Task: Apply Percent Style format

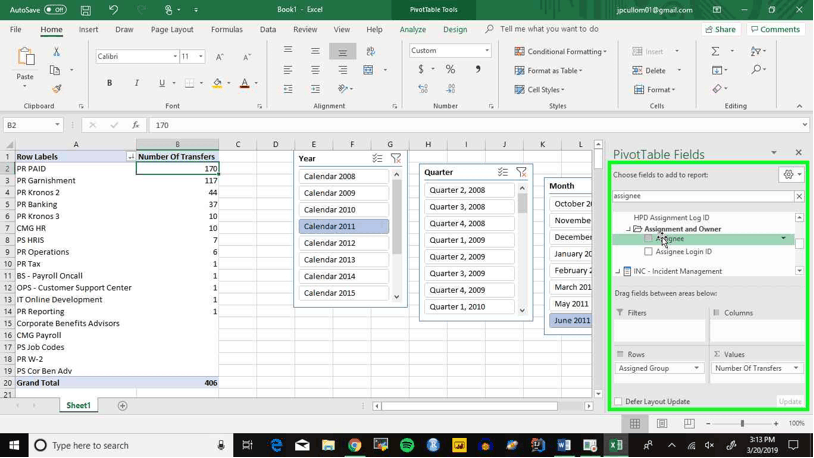Action: click(450, 69)
